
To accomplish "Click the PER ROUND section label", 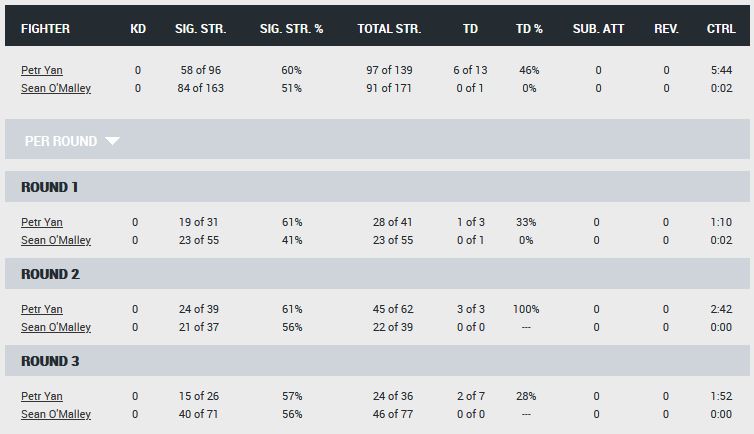I will pos(61,141).
